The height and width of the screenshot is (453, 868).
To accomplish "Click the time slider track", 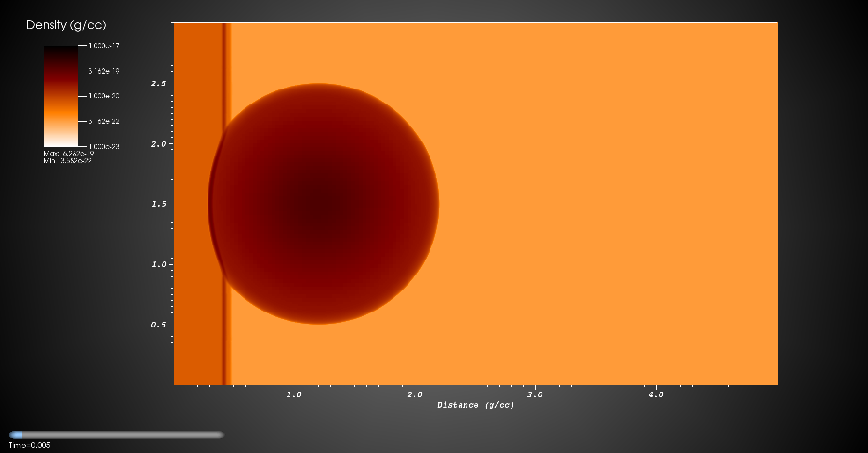I will 117,435.
